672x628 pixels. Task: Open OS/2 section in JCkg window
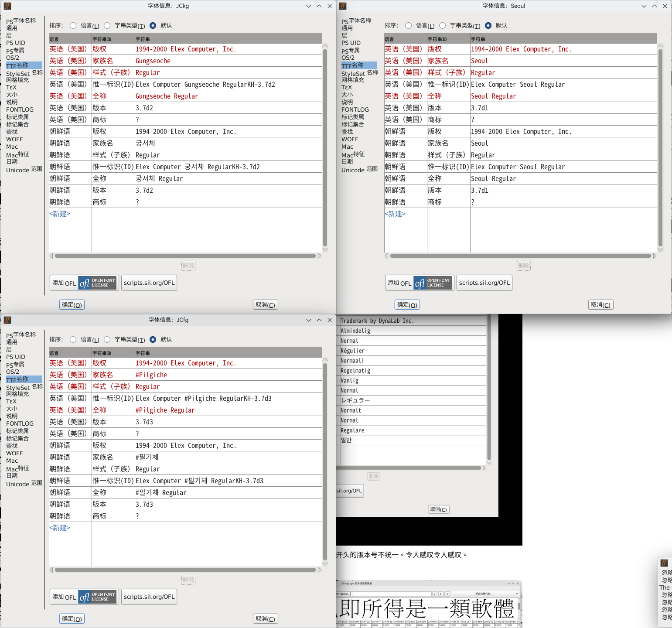click(x=13, y=58)
